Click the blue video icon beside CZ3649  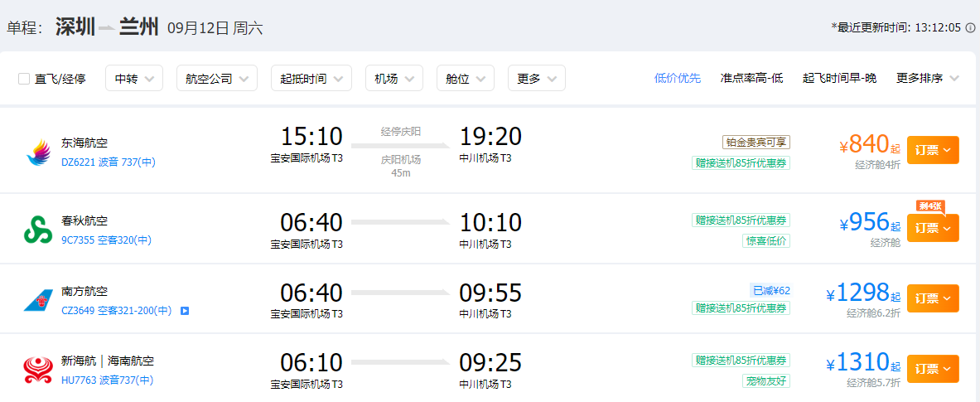point(185,310)
